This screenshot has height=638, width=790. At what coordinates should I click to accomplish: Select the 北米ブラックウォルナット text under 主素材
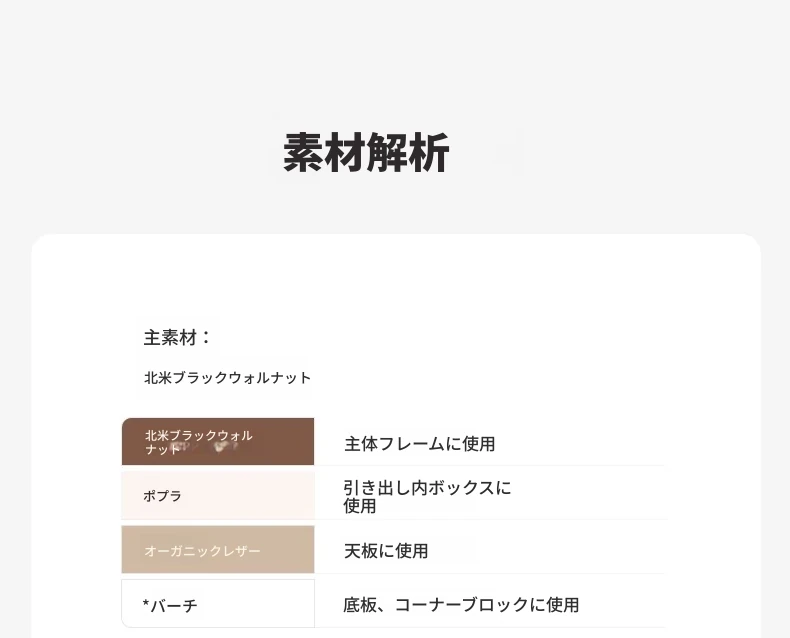coord(227,378)
